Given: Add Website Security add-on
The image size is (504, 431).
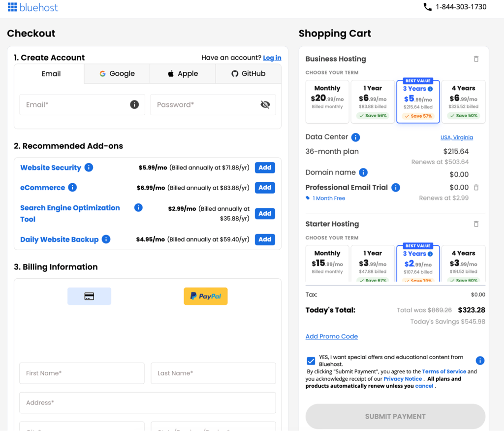Looking at the screenshot, I should (x=265, y=167).
